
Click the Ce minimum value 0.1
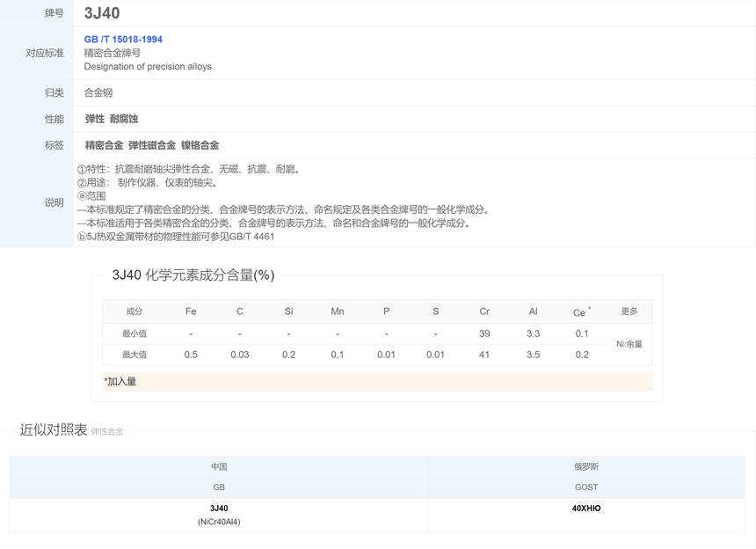click(x=582, y=333)
